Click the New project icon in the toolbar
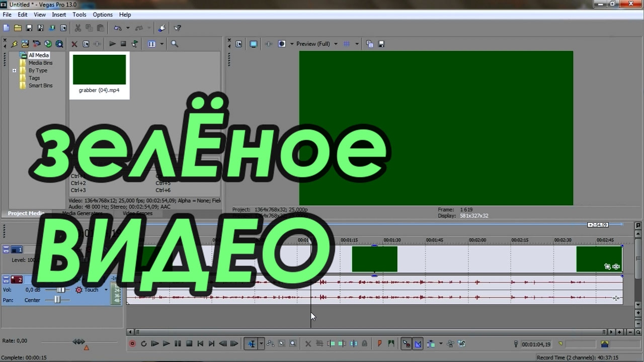Image resolution: width=644 pixels, height=362 pixels. [7, 28]
